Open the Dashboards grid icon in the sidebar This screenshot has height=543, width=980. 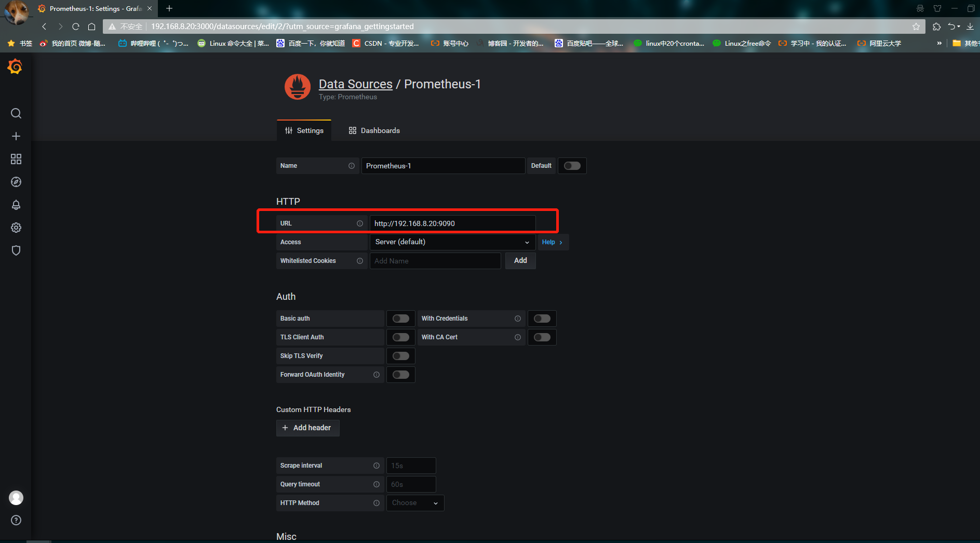16,159
